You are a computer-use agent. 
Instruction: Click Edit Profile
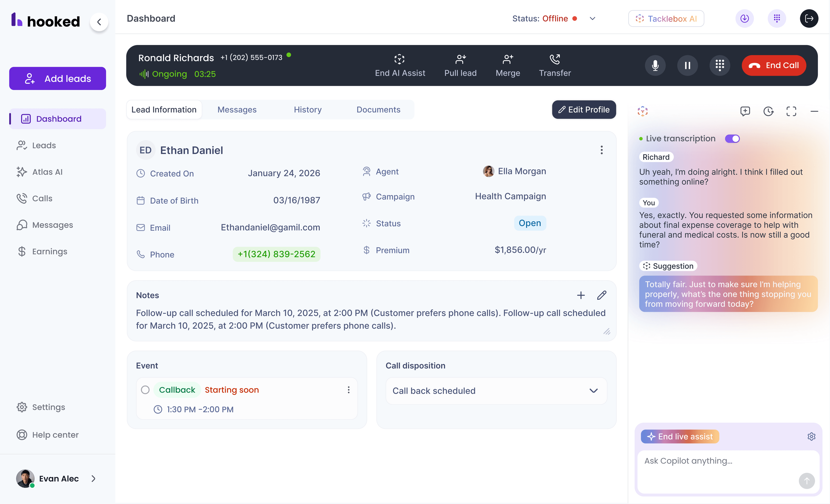tap(583, 109)
